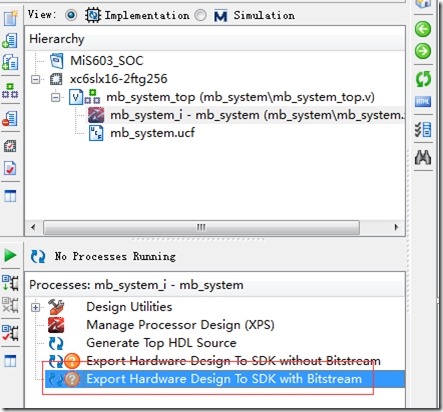Select the Simulation view radio button
The width and height of the screenshot is (443, 412).
tap(200, 15)
